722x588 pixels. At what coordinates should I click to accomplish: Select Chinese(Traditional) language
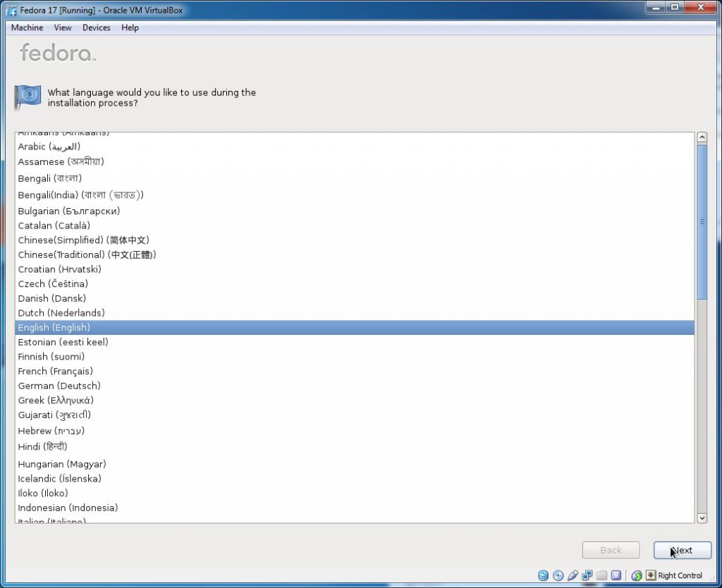click(355, 255)
